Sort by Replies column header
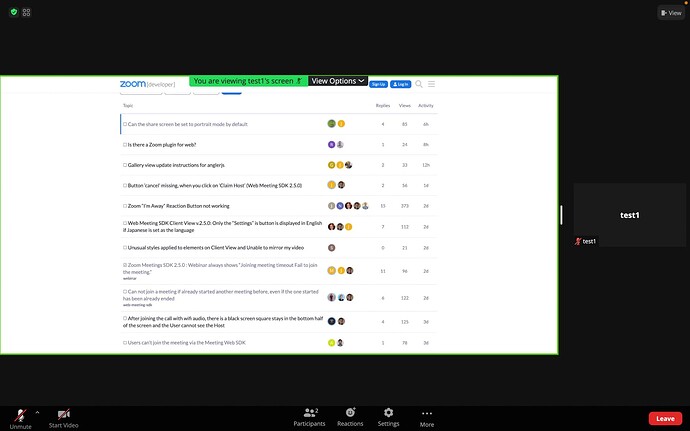 383,106
